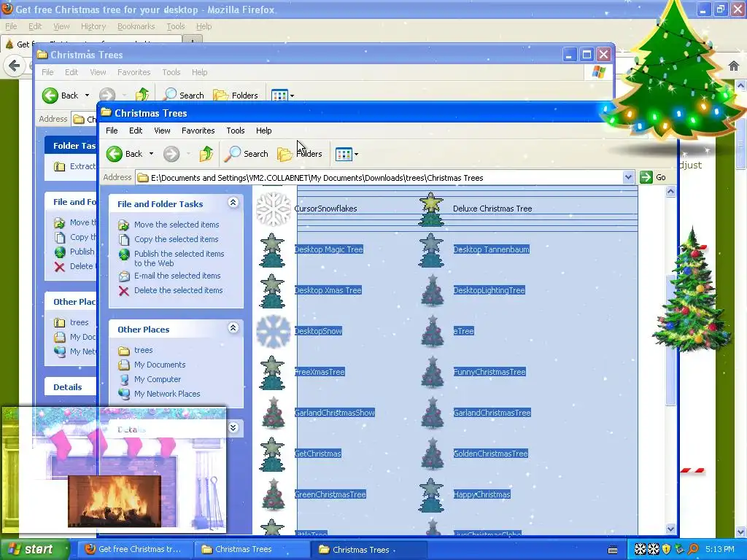Select Desktop Xmas Tree icon
Viewport: 747px width, 560px height.
(272, 290)
